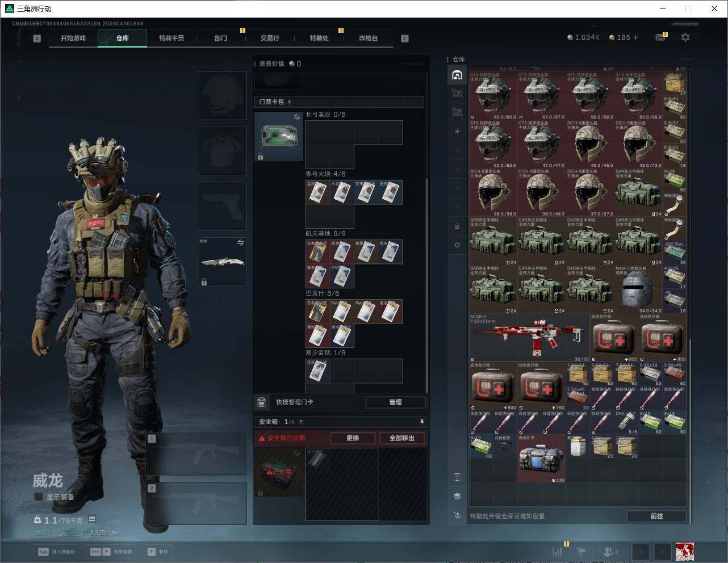
Task: Switch to the 仓库 tab
Action: click(x=122, y=38)
